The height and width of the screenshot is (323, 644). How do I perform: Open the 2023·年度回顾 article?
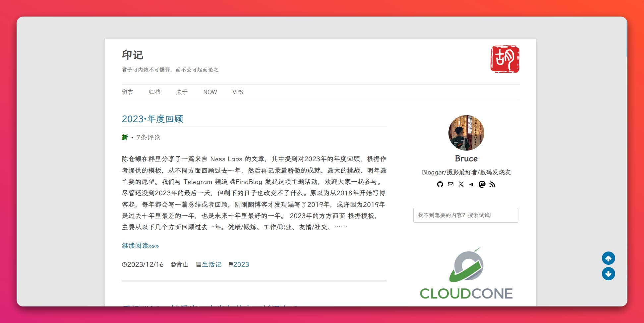tap(153, 119)
